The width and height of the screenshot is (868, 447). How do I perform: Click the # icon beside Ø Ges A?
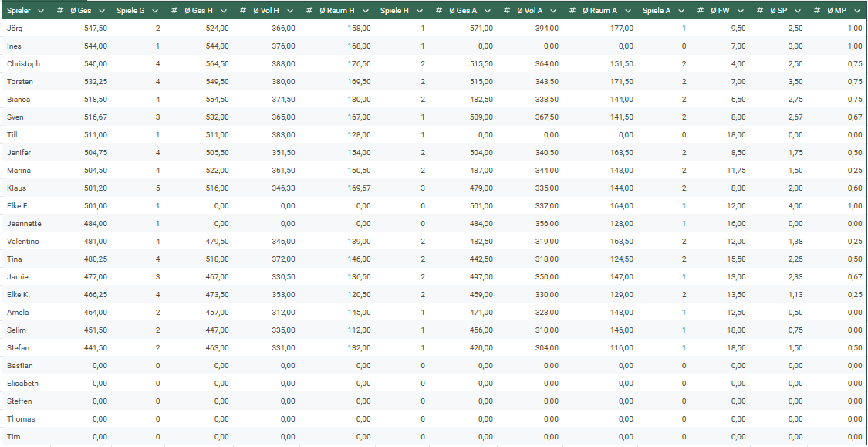point(438,11)
